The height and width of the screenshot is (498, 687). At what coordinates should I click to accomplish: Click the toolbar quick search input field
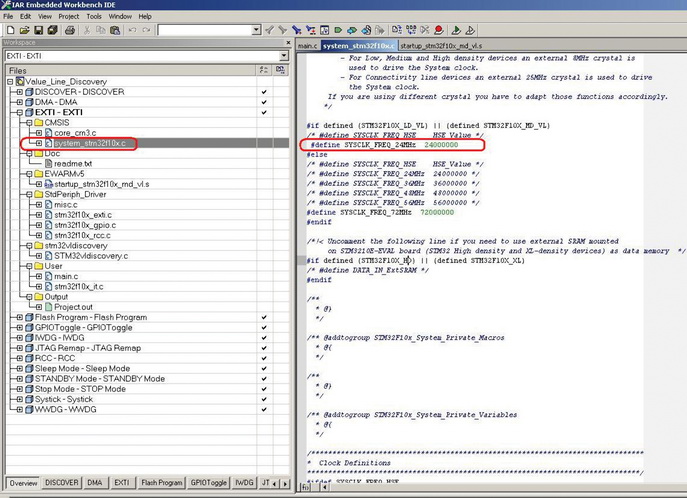tap(205, 30)
